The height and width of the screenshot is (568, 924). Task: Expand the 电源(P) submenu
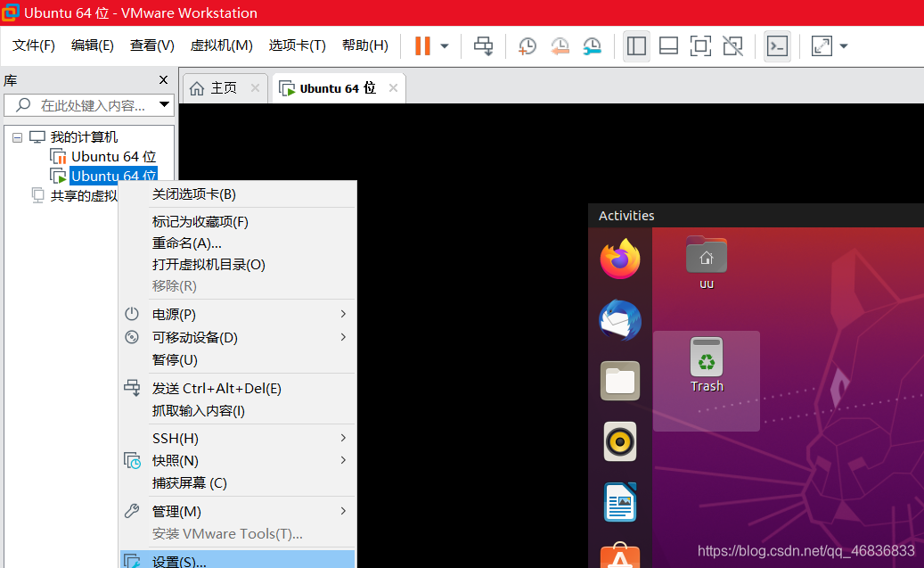pos(238,315)
